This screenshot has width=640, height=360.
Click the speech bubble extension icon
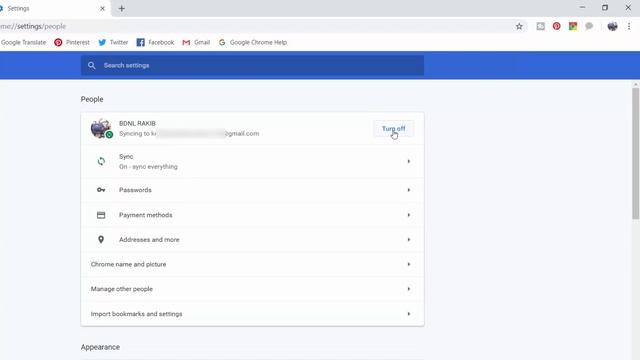coord(589,26)
